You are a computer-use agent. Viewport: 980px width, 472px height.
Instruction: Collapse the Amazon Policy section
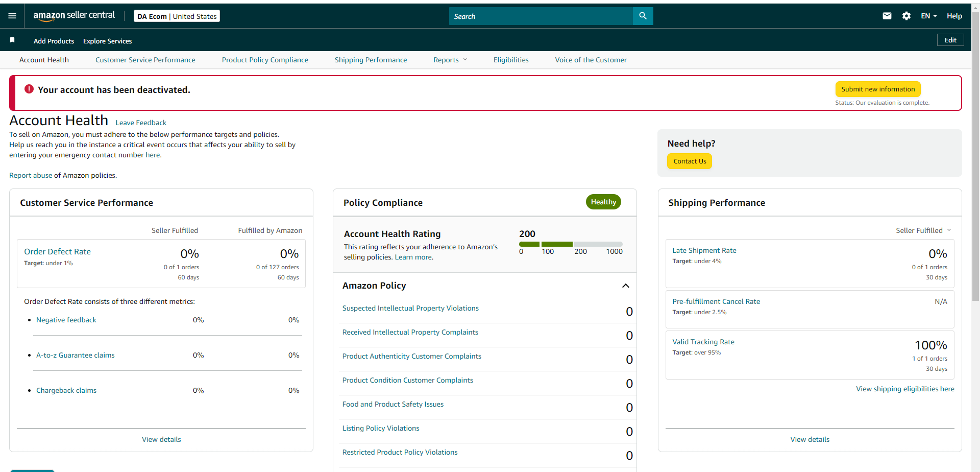[626, 286]
